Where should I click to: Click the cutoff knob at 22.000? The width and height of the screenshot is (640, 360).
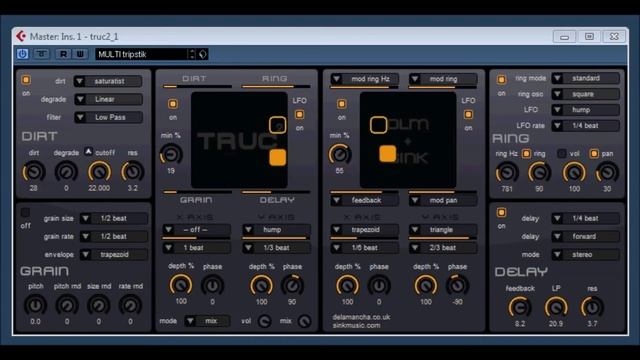99,172
